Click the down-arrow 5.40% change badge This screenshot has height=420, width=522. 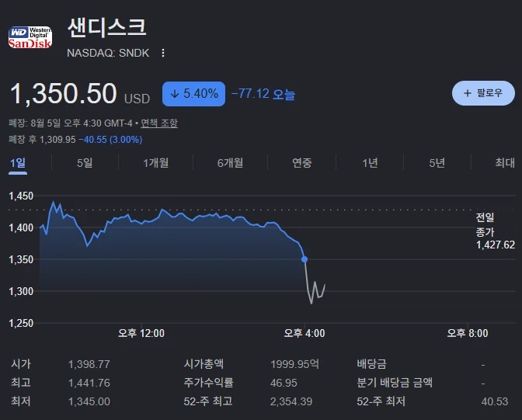(193, 94)
